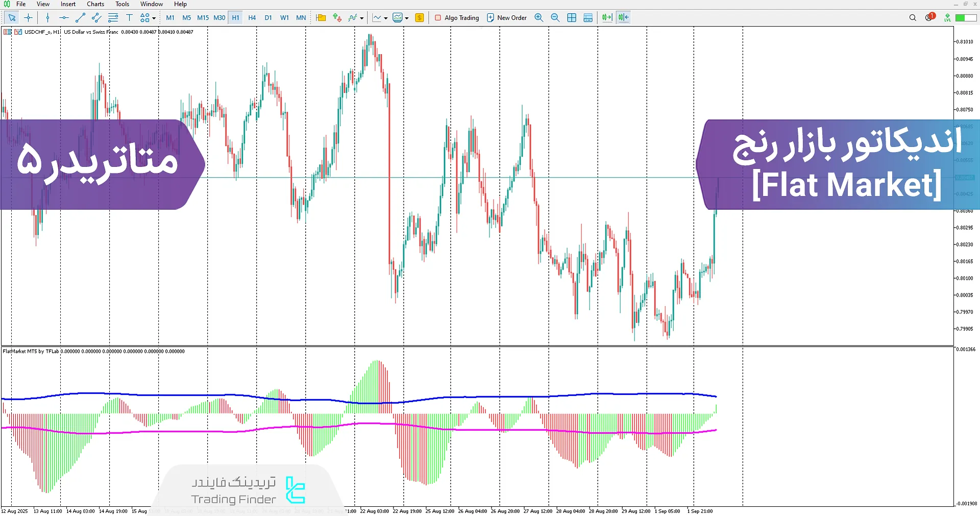Draw a vertical line with toolbar tool
This screenshot has height=516, width=980.
click(x=47, y=18)
